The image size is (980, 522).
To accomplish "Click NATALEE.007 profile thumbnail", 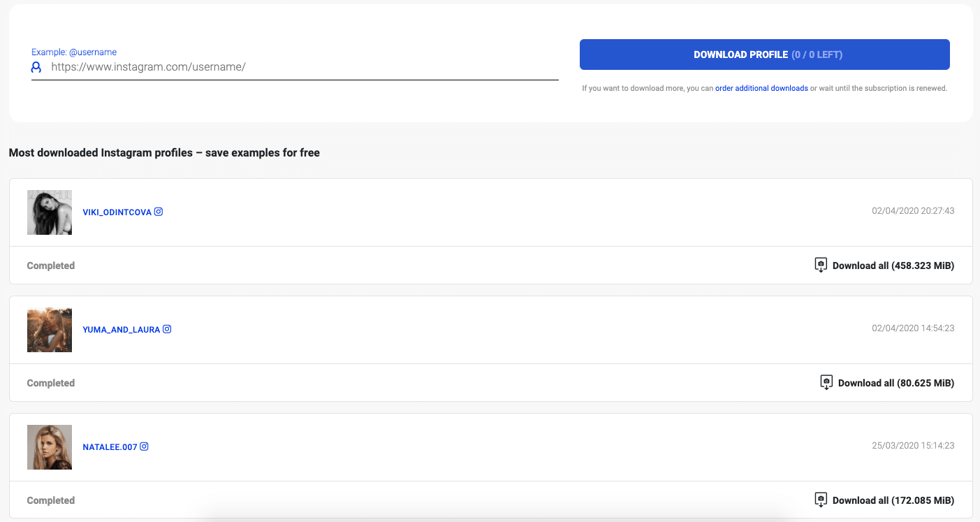I will coord(50,447).
